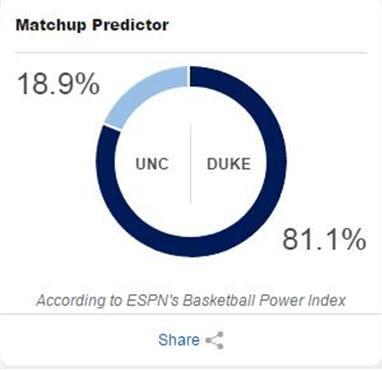382x370 pixels.
Task: Click the horizontal rule under Matchup Predictor
Action: (x=192, y=53)
